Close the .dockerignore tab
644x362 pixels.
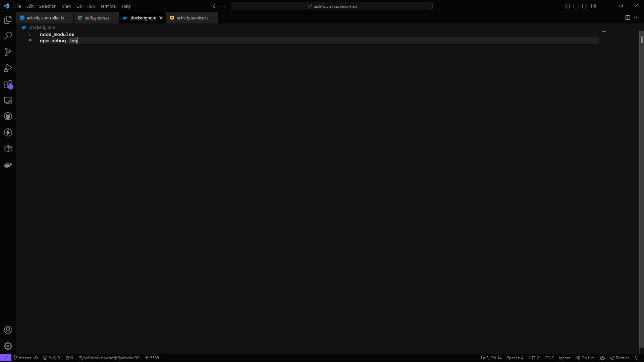(x=161, y=17)
